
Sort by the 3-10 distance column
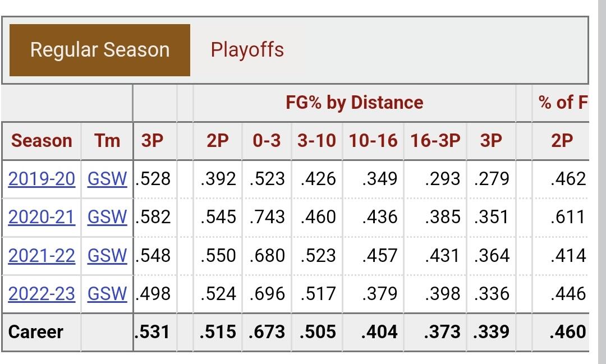tap(317, 140)
